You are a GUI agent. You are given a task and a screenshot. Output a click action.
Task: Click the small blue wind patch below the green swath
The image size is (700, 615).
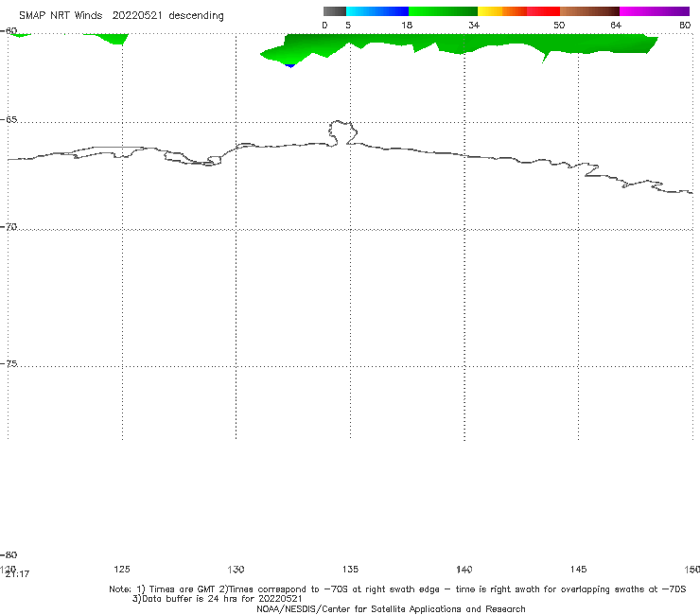290,65
